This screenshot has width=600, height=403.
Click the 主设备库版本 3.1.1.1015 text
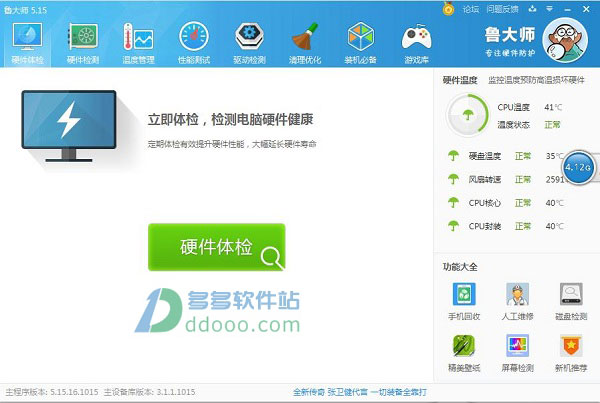[x=150, y=392]
